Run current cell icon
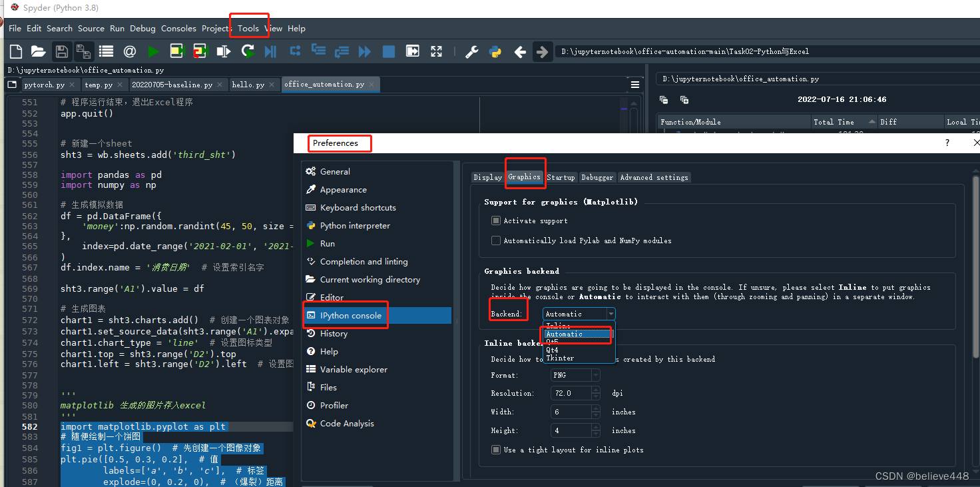 (176, 51)
